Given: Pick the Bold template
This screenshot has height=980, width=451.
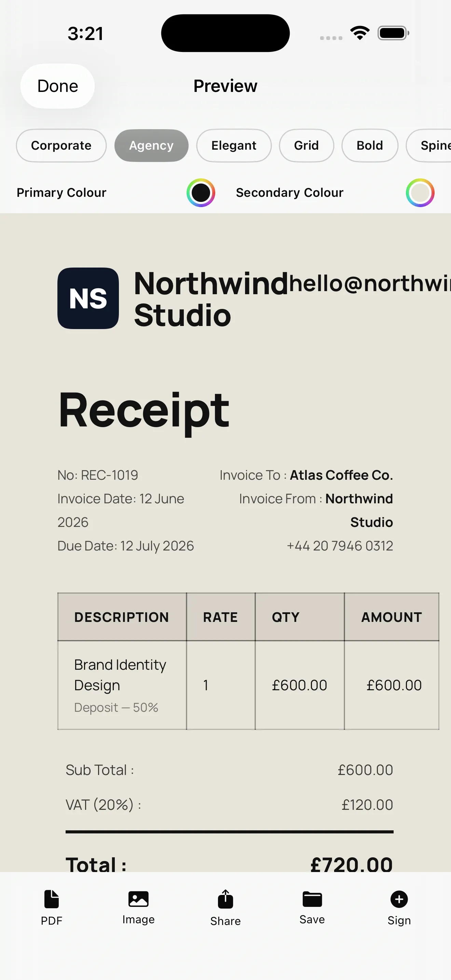Looking at the screenshot, I should (x=370, y=145).
